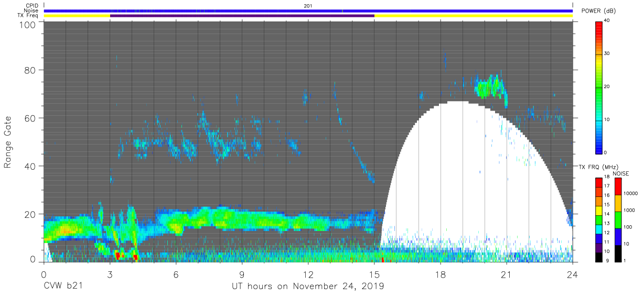Click the 'CPID' label at top left

coord(33,6)
